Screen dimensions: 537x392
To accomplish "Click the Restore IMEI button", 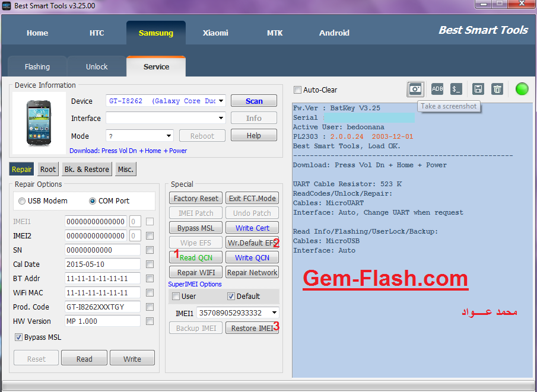I will 252,328.
